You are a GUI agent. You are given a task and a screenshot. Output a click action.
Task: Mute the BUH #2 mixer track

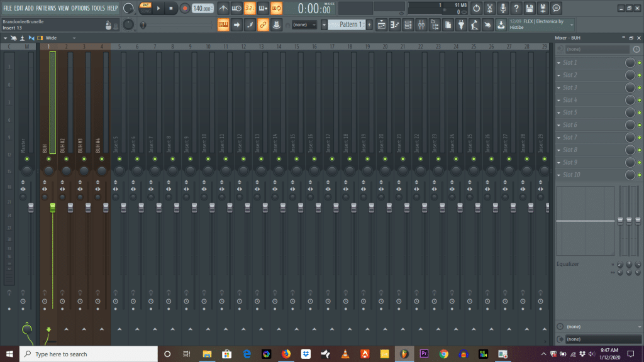(66, 159)
